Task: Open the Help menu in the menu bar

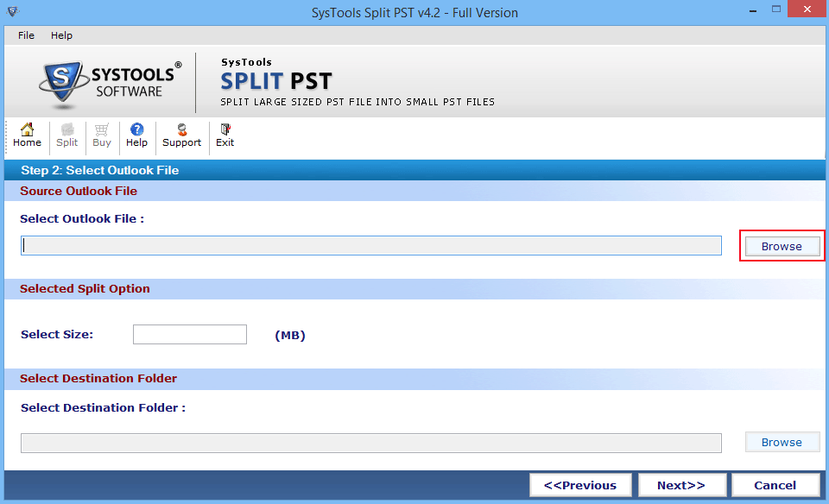Action: (61, 35)
